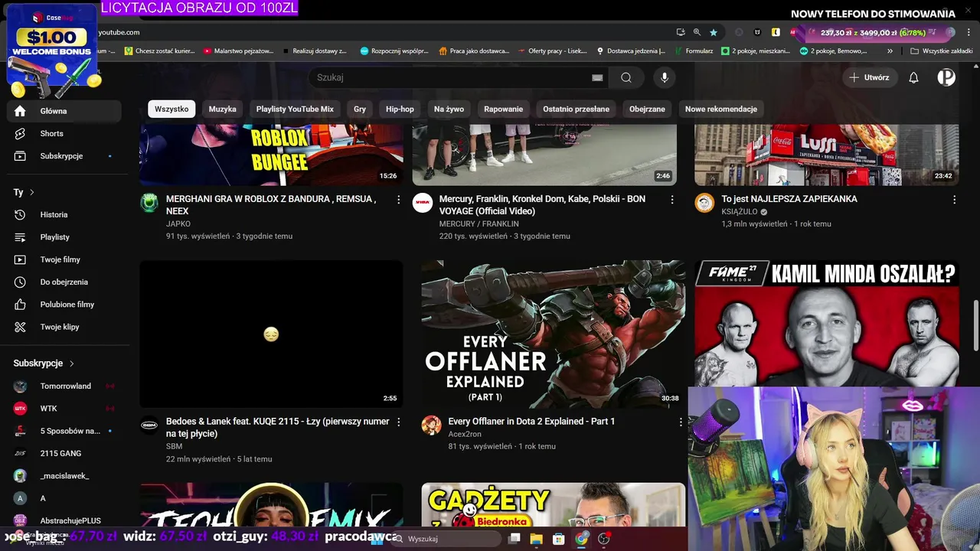The width and height of the screenshot is (980, 551).
Task: Bookmark this page with the star icon
Action: [x=714, y=32]
